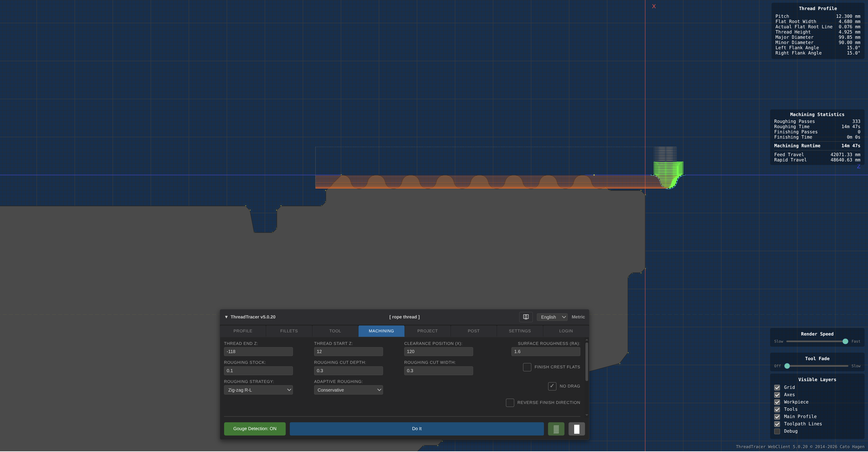The image size is (868, 452).
Task: Enable the Finish Crest Flats checkbox
Action: 527,367
